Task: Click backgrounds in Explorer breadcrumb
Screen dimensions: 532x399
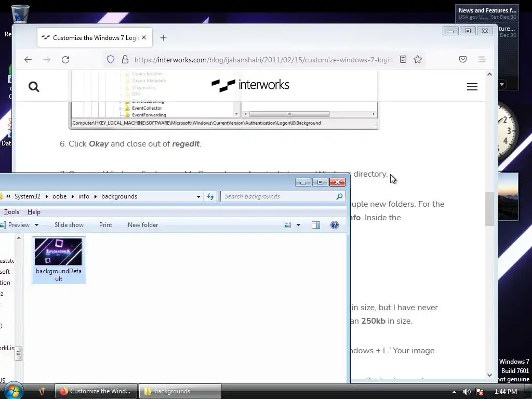Action: 119,196
